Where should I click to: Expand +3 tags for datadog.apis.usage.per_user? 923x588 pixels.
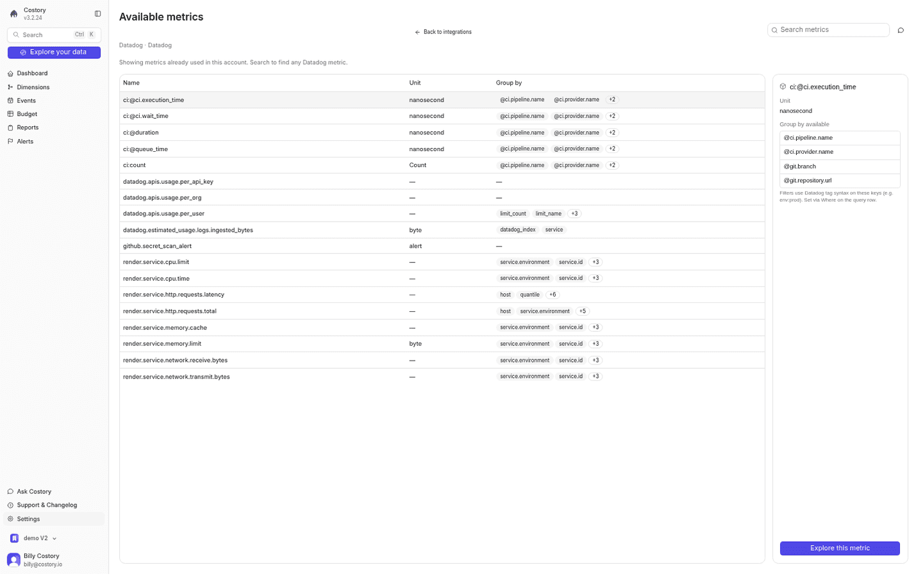(x=574, y=214)
